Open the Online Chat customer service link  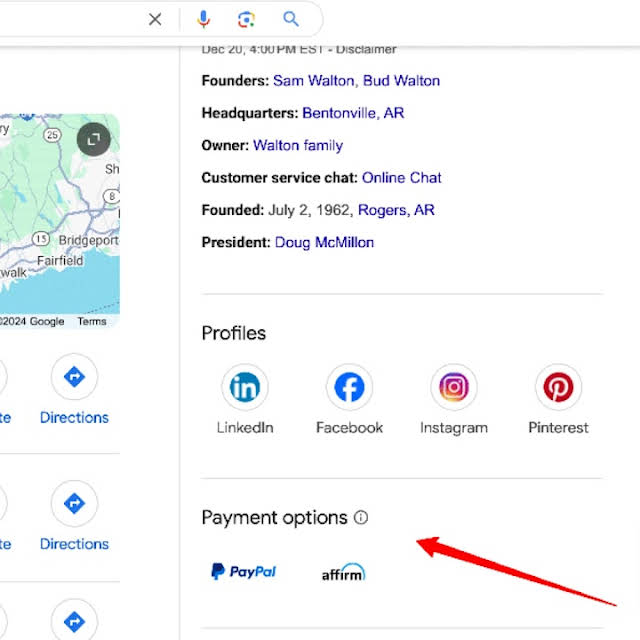(402, 178)
